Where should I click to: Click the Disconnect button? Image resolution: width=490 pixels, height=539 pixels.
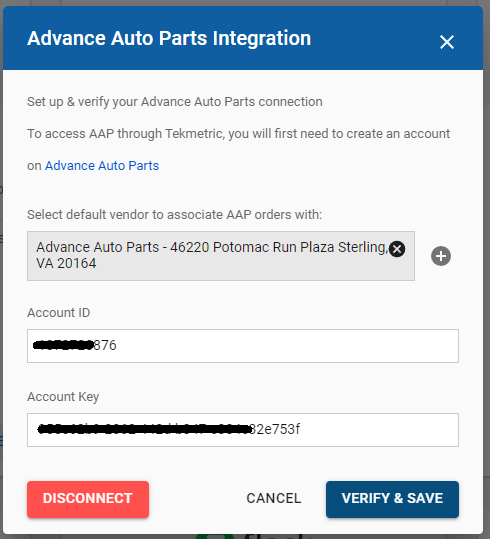(88, 499)
